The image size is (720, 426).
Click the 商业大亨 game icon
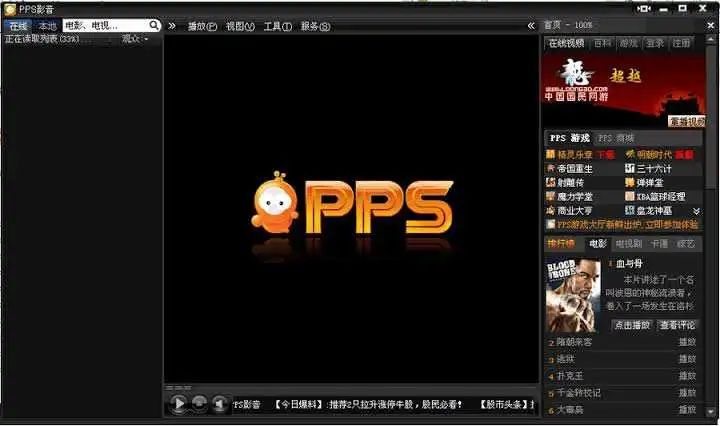[x=550, y=211]
